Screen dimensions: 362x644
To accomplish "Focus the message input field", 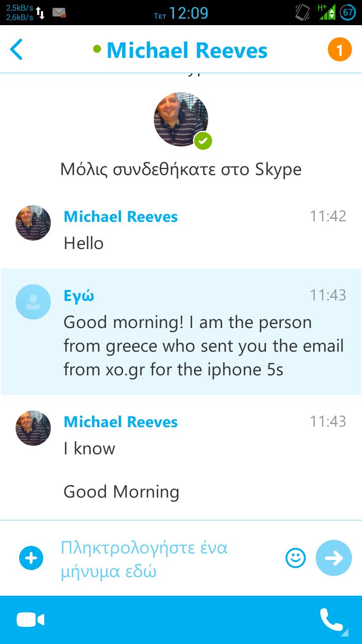I will (166, 559).
